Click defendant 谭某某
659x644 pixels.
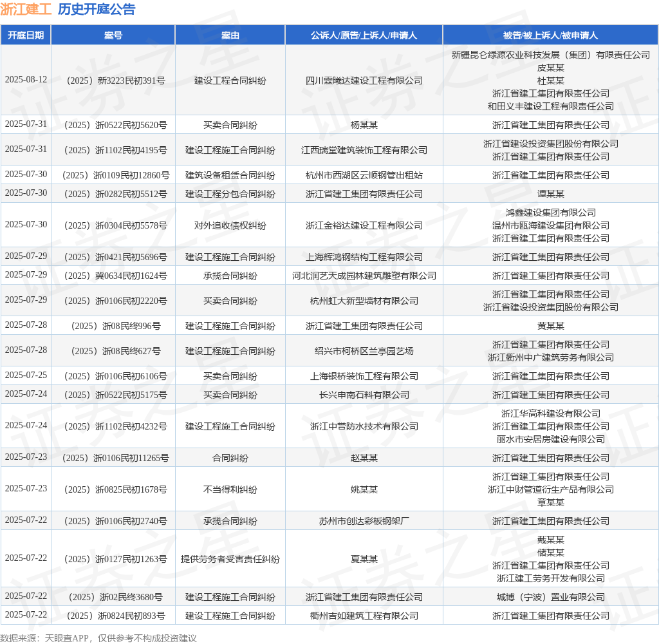[551, 194]
